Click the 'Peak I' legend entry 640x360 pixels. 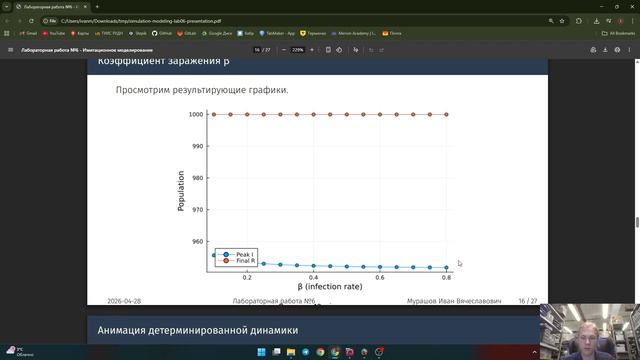(236, 254)
